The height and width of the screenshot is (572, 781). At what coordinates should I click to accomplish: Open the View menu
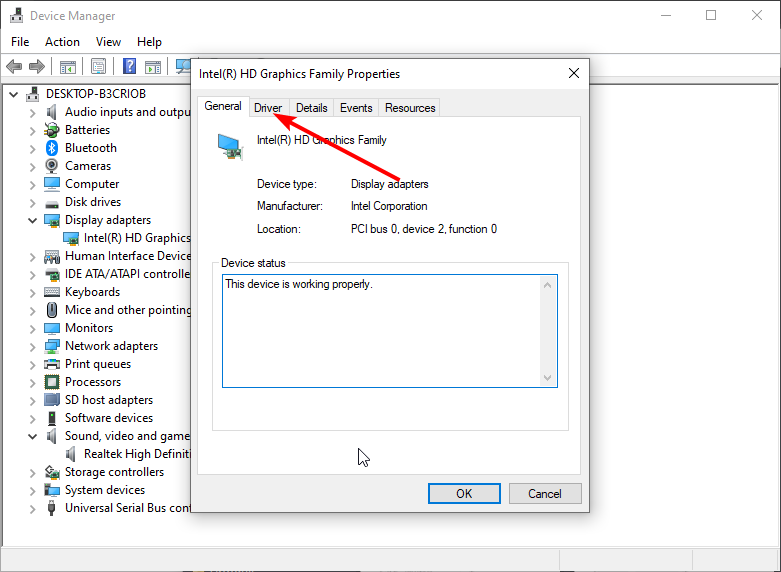108,42
